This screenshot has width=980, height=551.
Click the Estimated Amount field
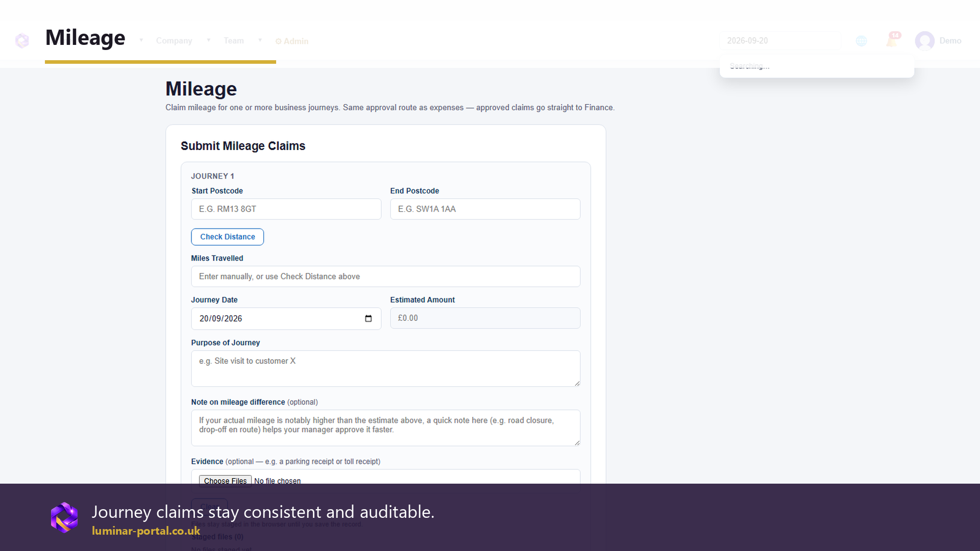pos(485,318)
